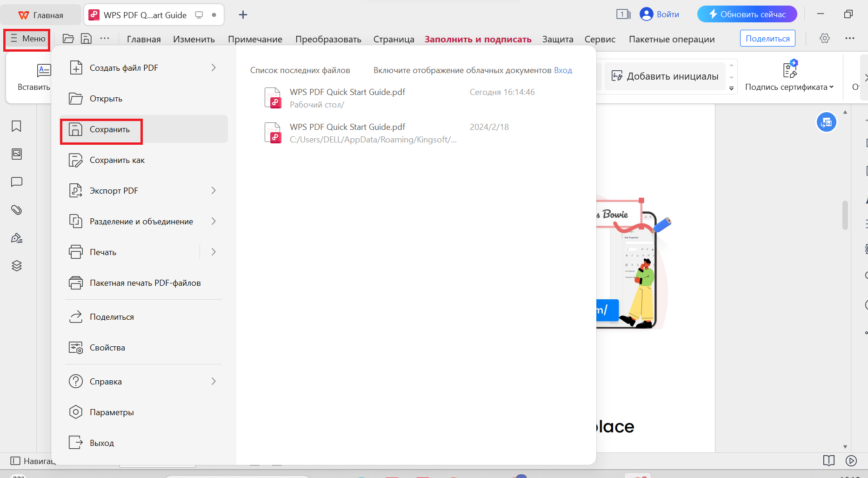Open a new tab with plus icon
The image size is (868, 478).
pyautogui.click(x=243, y=15)
